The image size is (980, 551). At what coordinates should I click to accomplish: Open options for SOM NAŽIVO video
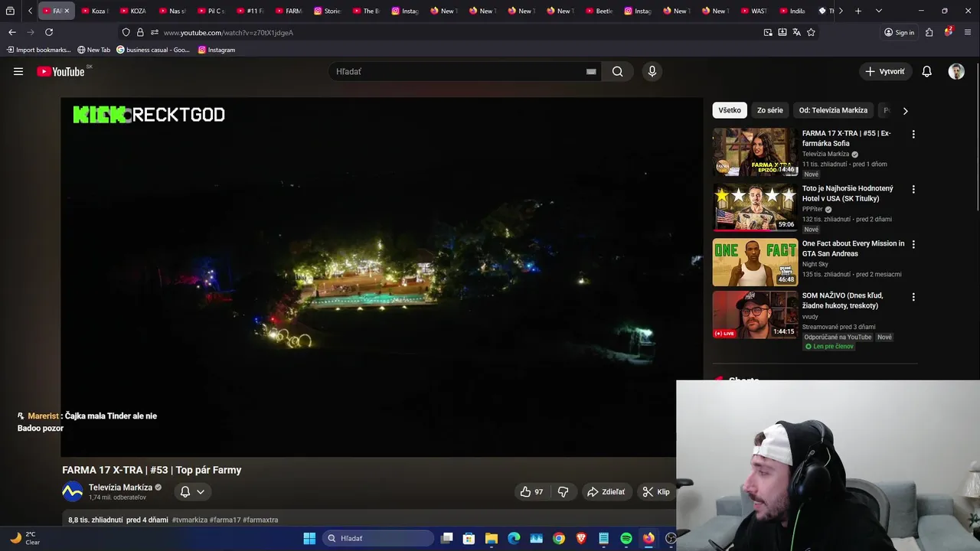pyautogui.click(x=913, y=296)
